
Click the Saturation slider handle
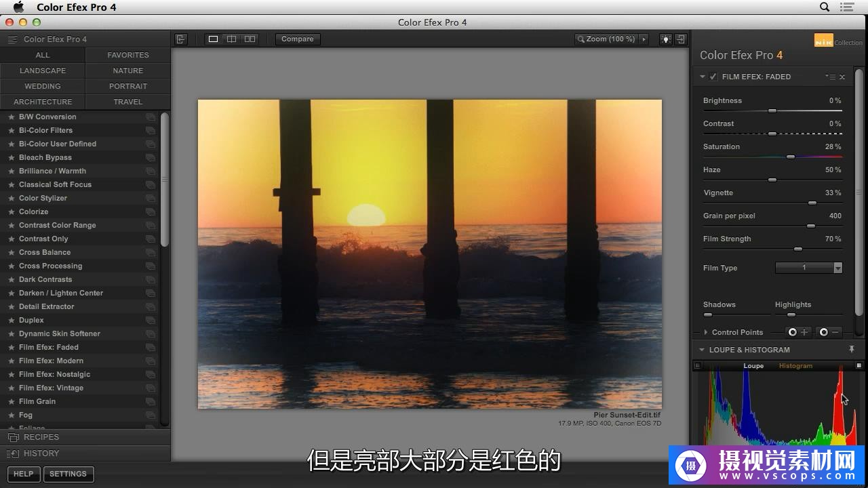pyautogui.click(x=790, y=157)
